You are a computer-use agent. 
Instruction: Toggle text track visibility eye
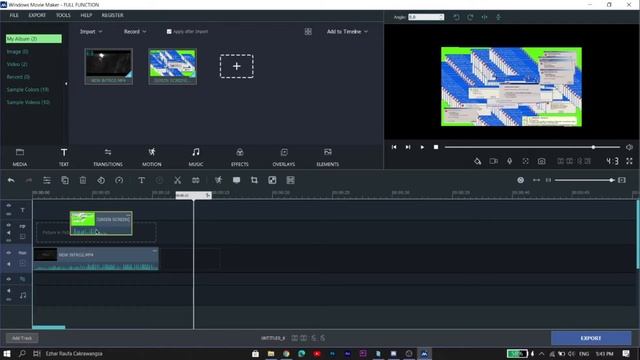[9, 205]
